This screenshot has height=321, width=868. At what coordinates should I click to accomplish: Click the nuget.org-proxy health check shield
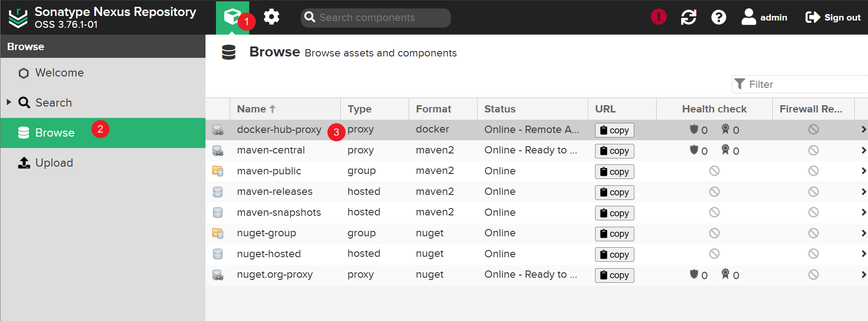(694, 274)
